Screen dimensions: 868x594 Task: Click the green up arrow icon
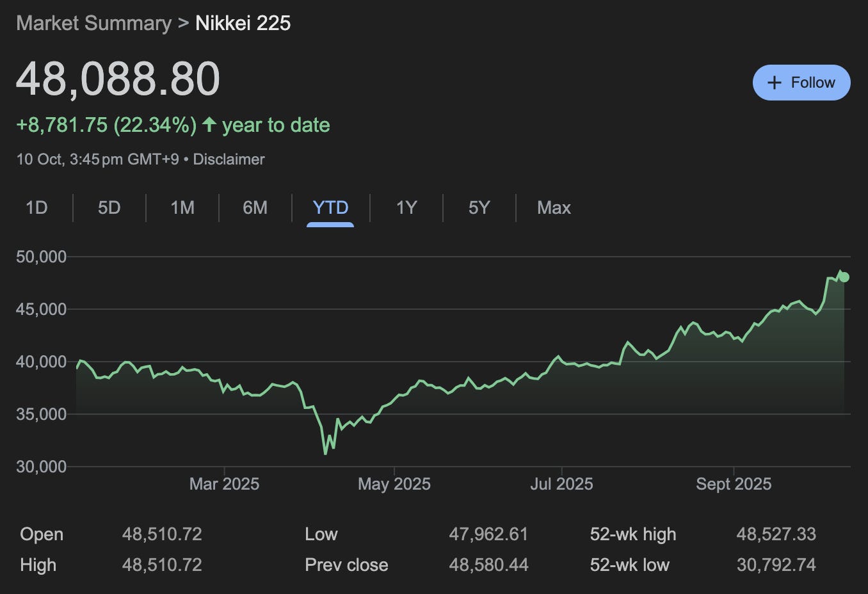(209, 124)
